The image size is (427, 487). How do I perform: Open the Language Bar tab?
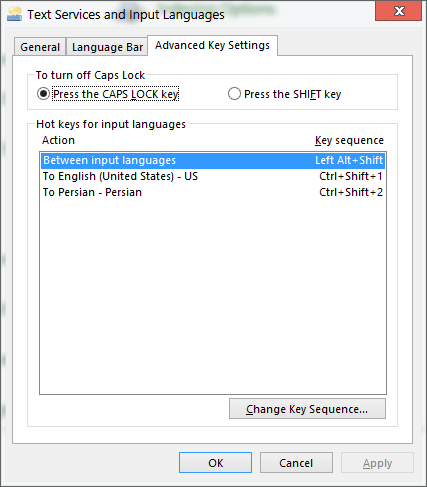(x=107, y=47)
